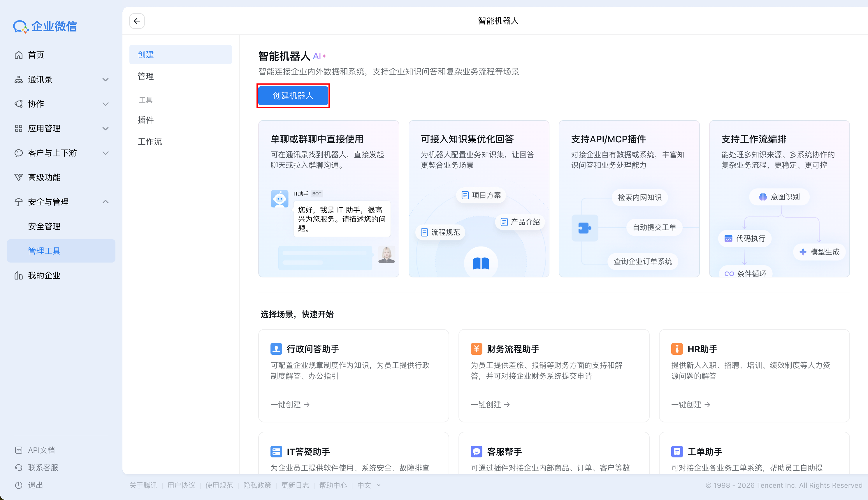Click the 创建机器人 button
This screenshot has width=868, height=500.
[293, 96]
